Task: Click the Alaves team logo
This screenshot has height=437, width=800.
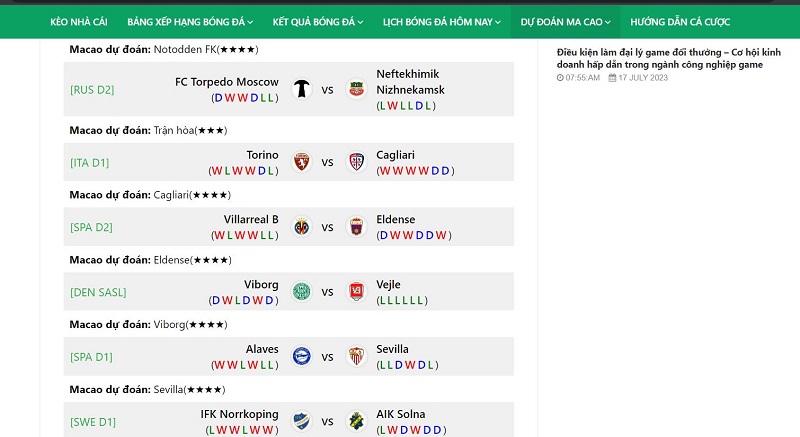Action: tap(302, 356)
